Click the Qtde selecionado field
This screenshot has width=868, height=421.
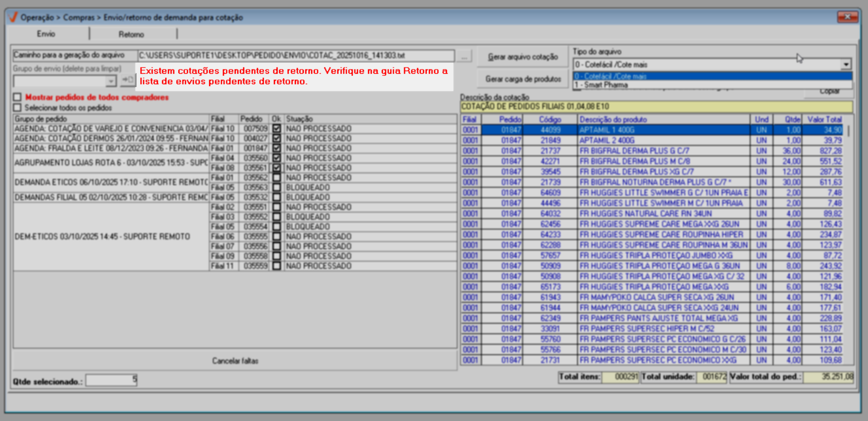point(111,380)
